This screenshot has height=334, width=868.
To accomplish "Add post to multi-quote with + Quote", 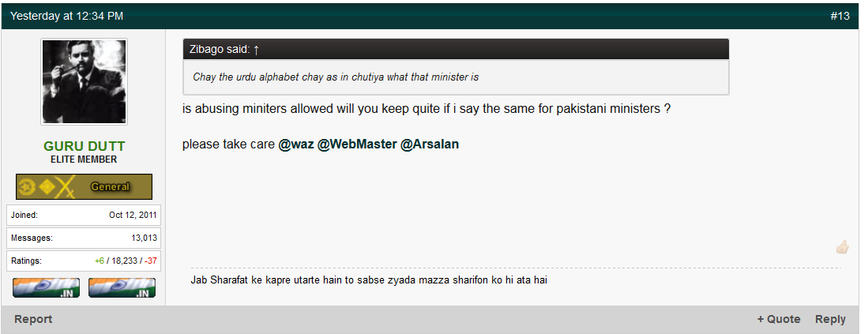I will coord(779,319).
